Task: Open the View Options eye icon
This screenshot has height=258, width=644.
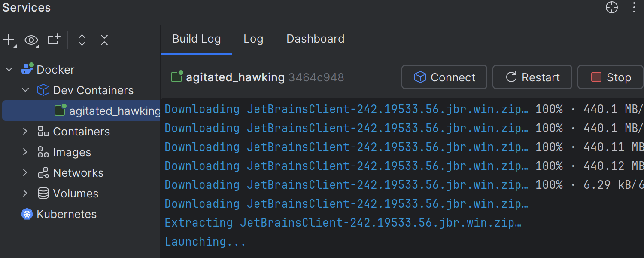Action: pos(31,40)
